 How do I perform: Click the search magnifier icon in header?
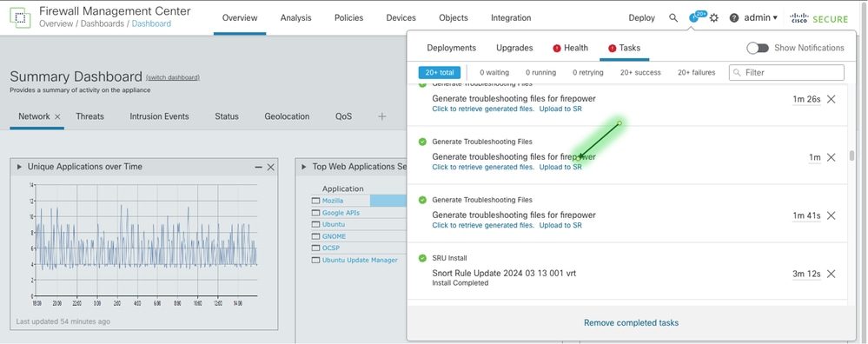pos(673,17)
